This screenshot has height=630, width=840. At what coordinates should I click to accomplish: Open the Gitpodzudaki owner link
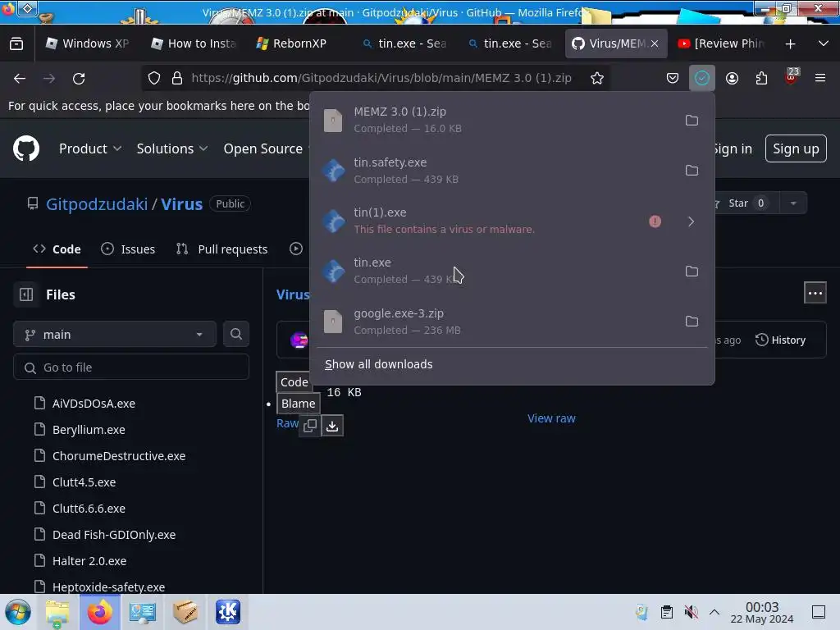point(97,203)
